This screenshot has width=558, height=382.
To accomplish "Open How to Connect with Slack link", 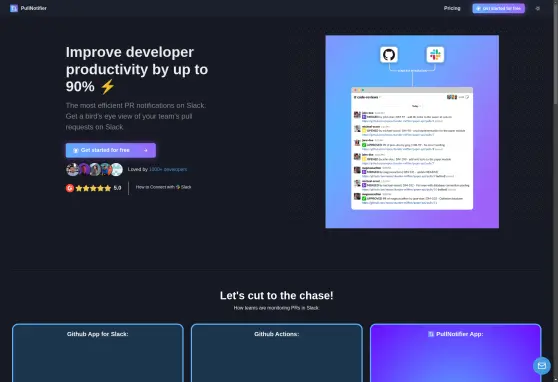I will [163, 187].
